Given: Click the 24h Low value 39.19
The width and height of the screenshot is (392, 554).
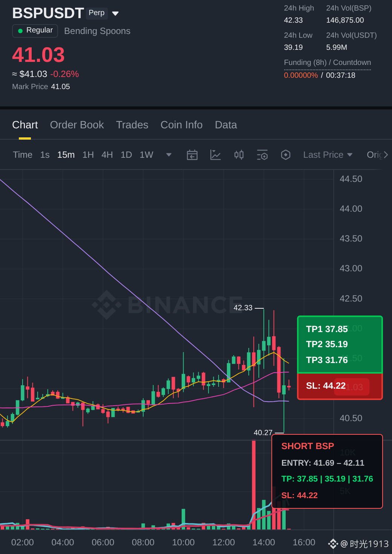Looking at the screenshot, I should [293, 47].
